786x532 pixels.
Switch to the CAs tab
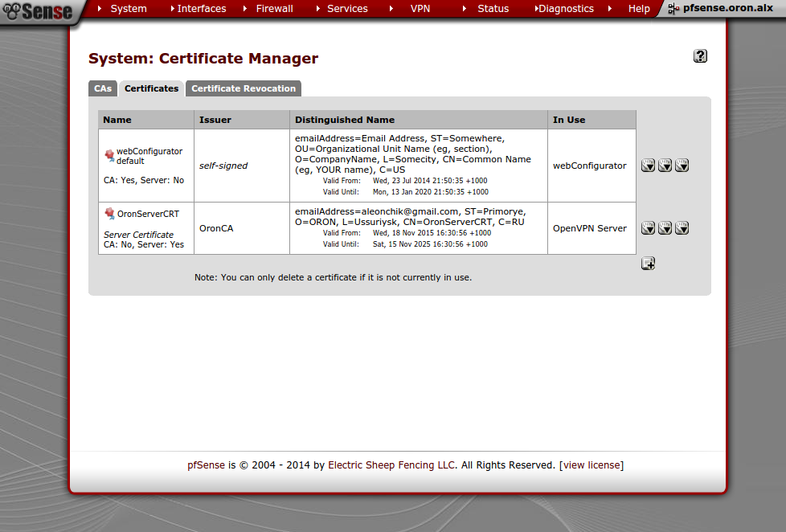103,88
